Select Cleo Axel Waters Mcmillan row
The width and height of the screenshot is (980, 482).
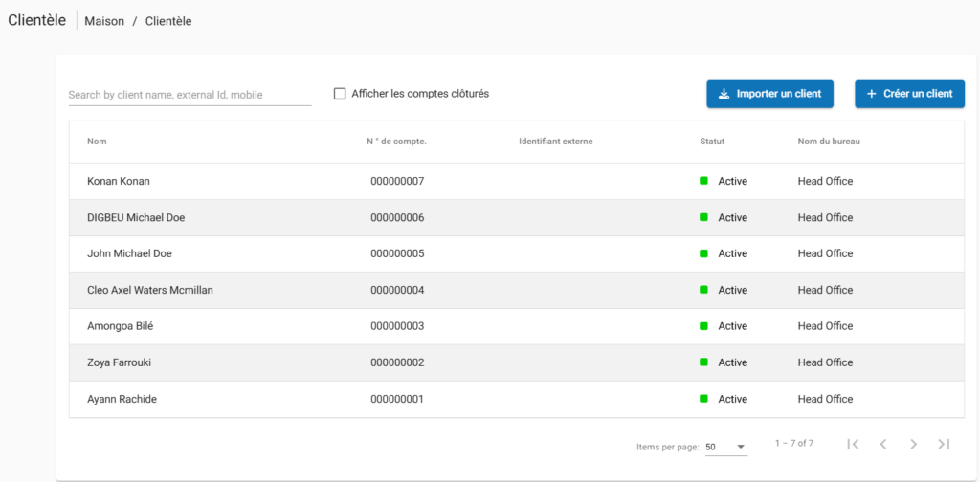[x=149, y=290]
